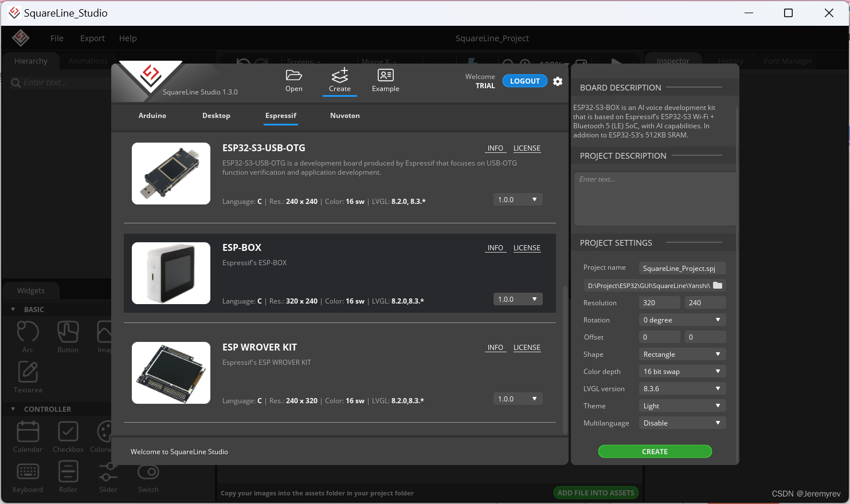Click the LOGOUT button
850x504 pixels.
pos(525,81)
